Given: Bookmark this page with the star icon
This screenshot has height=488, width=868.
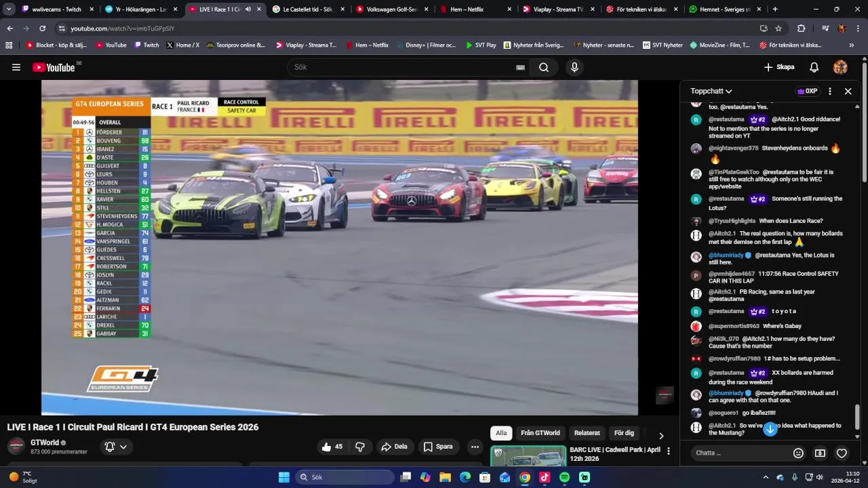Looking at the screenshot, I should (778, 28).
